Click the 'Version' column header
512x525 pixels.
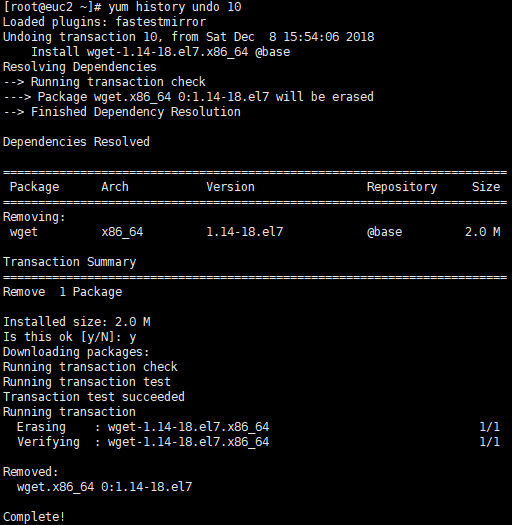pyautogui.click(x=230, y=187)
